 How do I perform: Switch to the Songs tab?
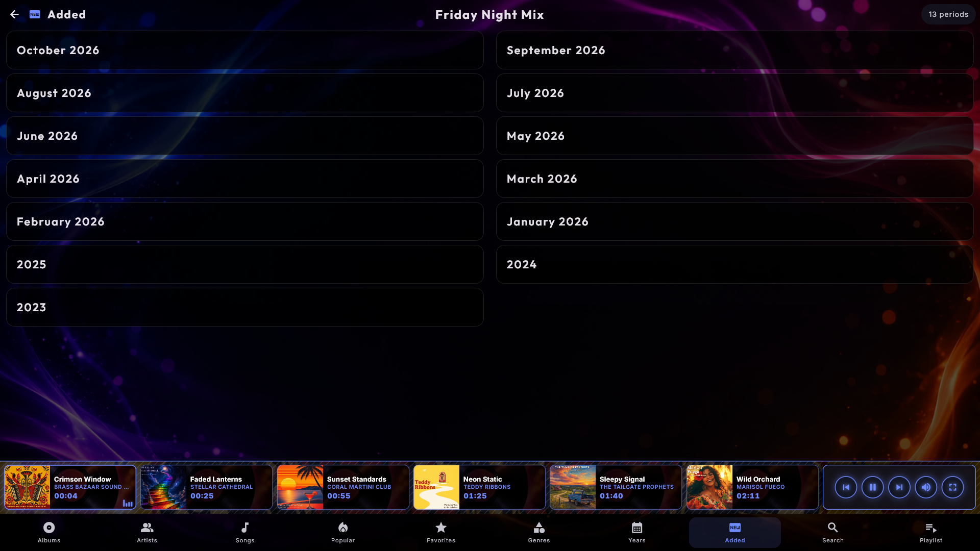(x=245, y=533)
